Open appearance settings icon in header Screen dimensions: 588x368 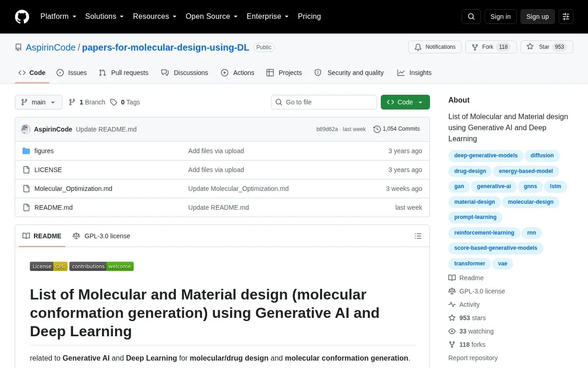click(566, 17)
